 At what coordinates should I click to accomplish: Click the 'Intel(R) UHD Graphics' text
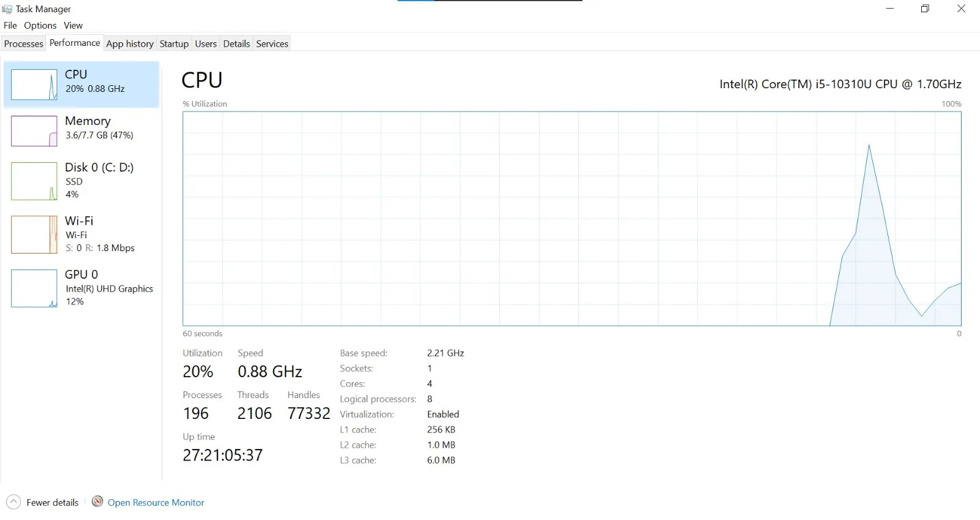pos(110,288)
